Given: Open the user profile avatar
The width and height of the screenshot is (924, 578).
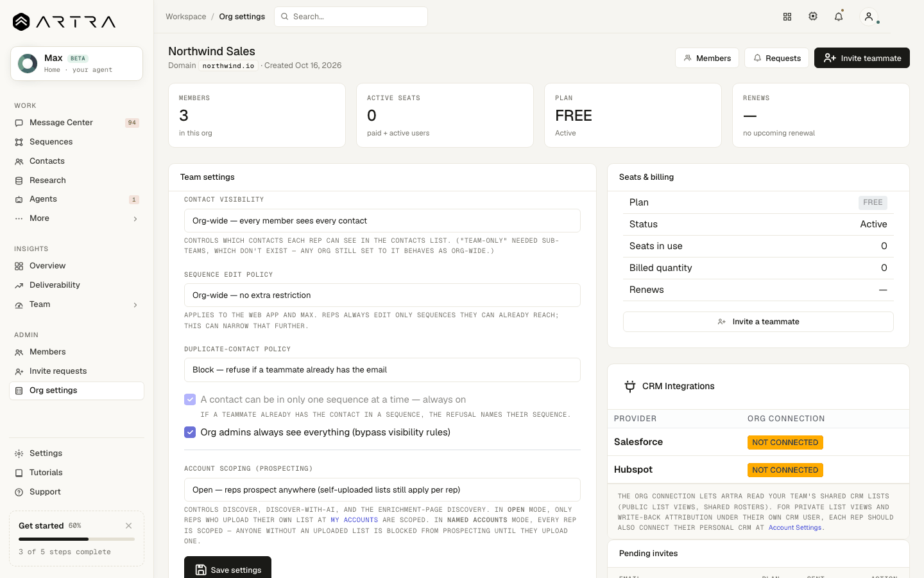Looking at the screenshot, I should pos(869,17).
